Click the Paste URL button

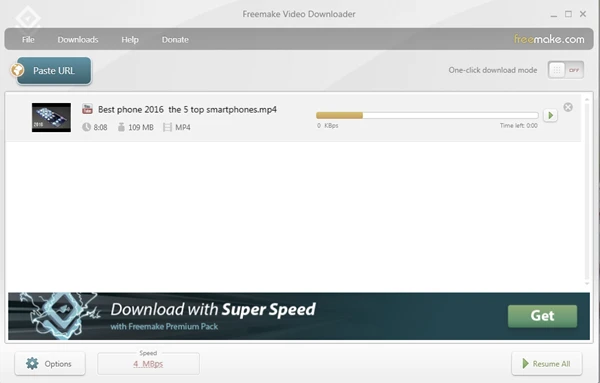pyautogui.click(x=54, y=70)
